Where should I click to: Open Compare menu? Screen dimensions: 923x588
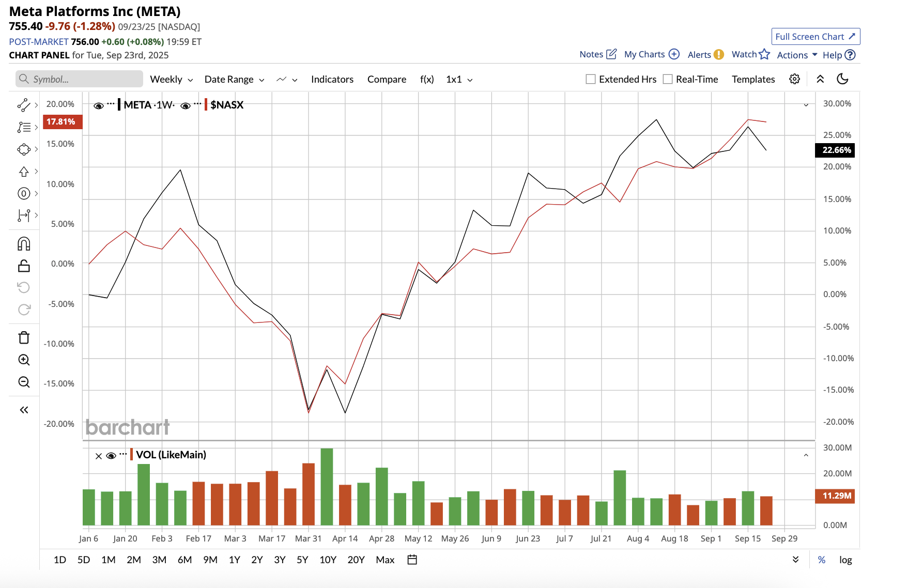click(x=387, y=79)
